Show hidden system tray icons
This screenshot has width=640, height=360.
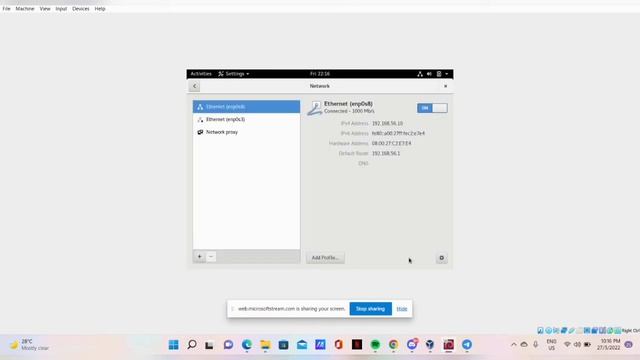point(513,345)
